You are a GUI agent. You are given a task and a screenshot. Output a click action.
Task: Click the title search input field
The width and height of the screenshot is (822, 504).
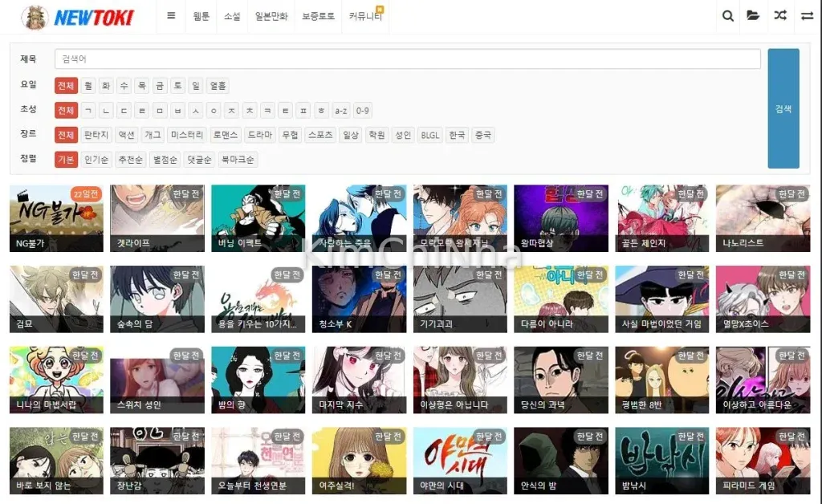[x=407, y=59]
